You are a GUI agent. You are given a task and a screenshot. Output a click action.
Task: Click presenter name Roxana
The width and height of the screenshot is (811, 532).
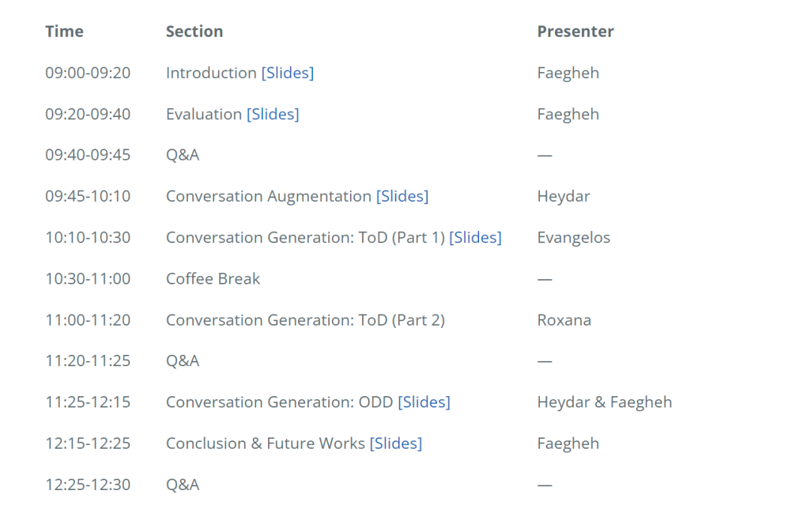(564, 320)
